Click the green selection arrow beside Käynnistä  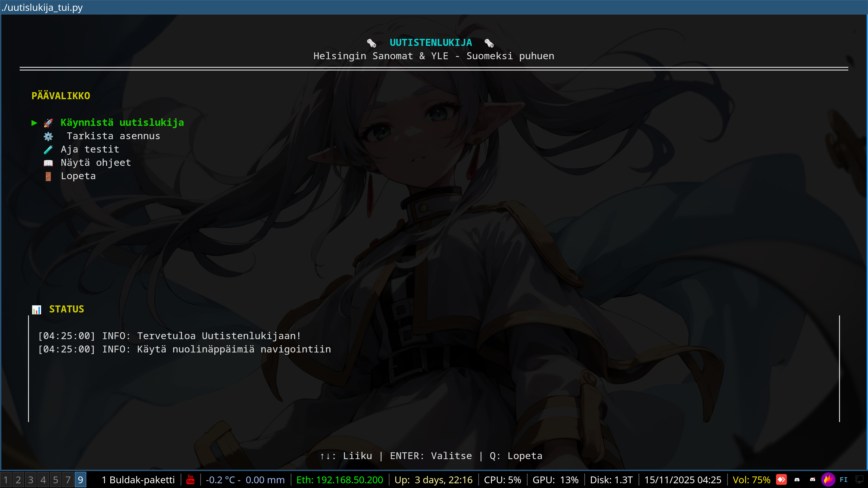34,123
